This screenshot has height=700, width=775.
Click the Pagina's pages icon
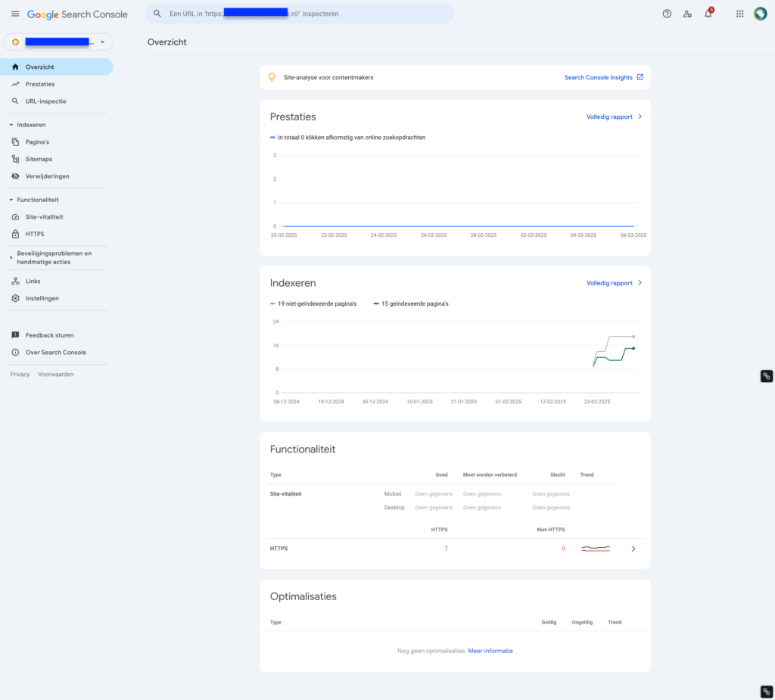click(15, 142)
